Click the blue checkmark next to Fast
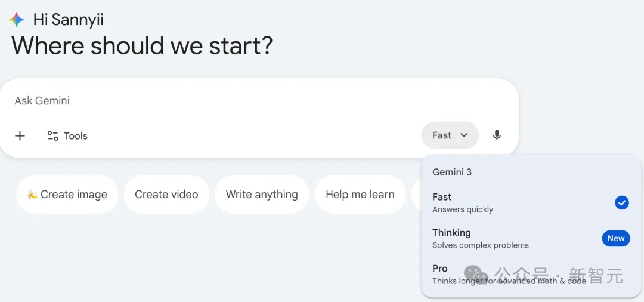The width and height of the screenshot is (644, 302). point(621,203)
